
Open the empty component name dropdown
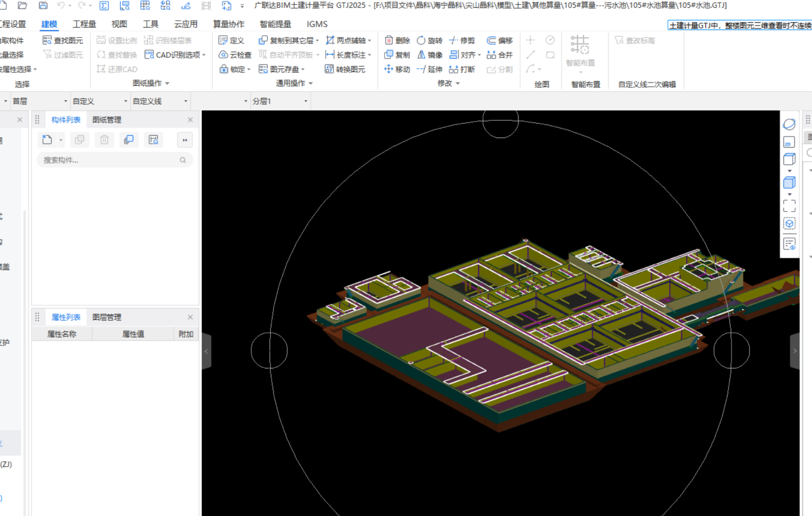pyautogui.click(x=221, y=101)
